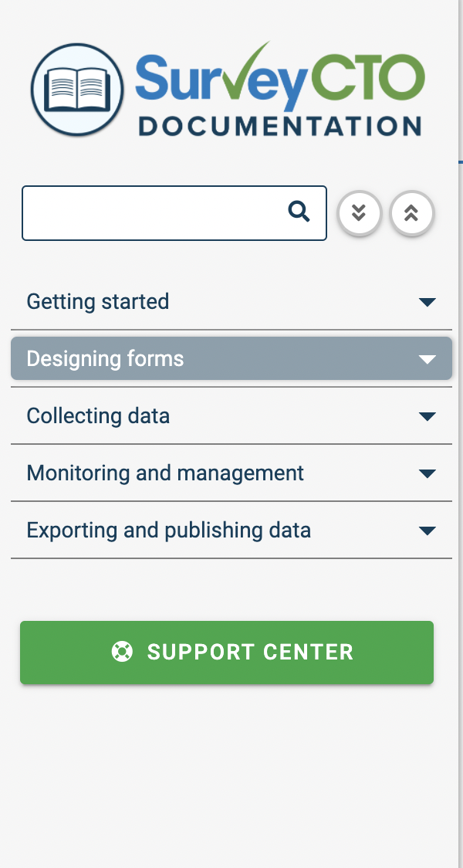This screenshot has width=463, height=868.
Task: Expand Exporting and publishing data arrow
Action: [x=427, y=531]
